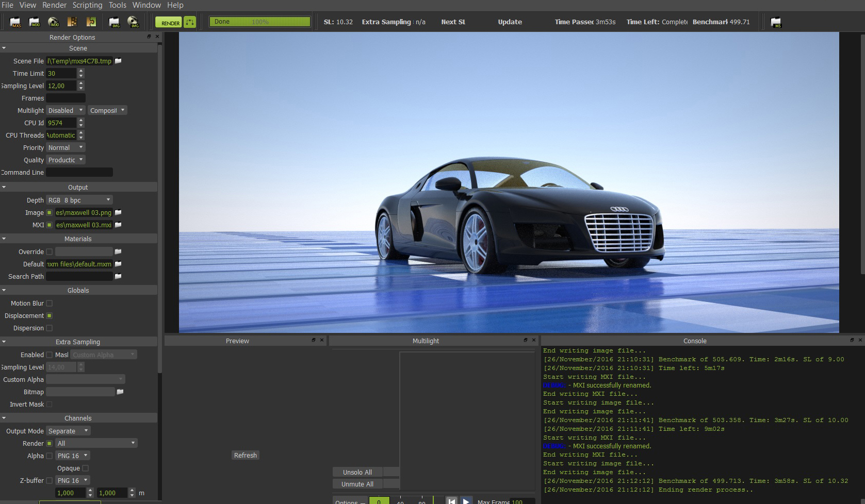Viewport: 865px width, 504px height.
Task: Click the Time Limit input field
Action: click(x=61, y=73)
